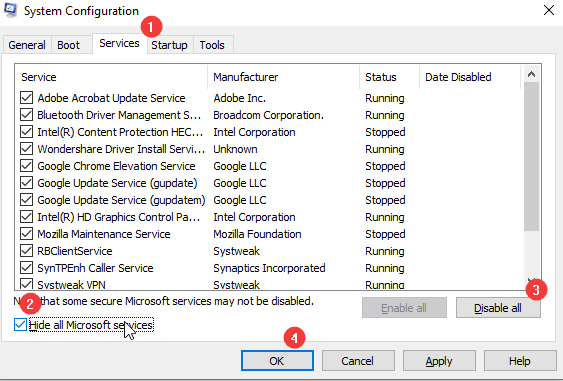This screenshot has height=381, width=563.
Task: Sort by the Manufacturer column header
Action: tap(283, 77)
